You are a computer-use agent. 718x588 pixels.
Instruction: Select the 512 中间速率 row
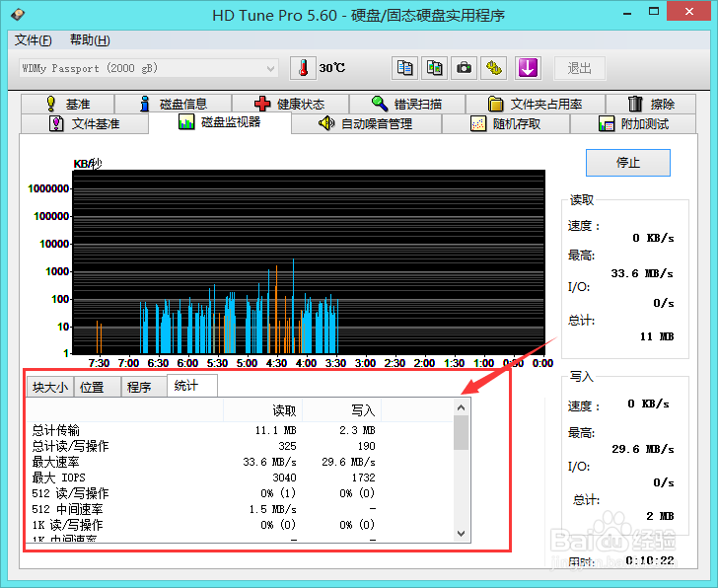pyautogui.click(x=239, y=509)
